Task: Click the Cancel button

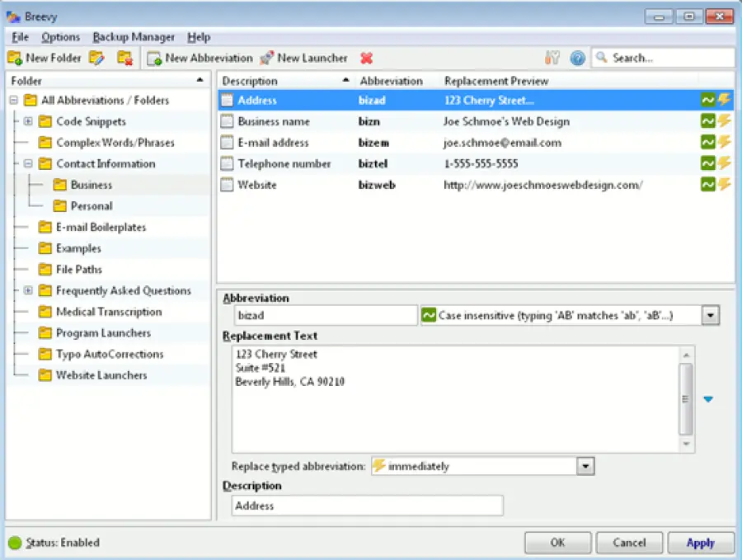Action: point(629,543)
